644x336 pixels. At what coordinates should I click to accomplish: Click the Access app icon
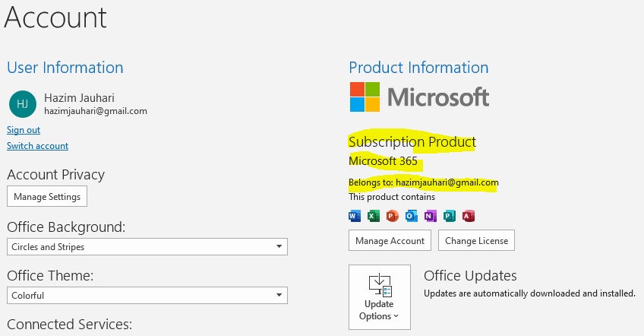tap(469, 216)
